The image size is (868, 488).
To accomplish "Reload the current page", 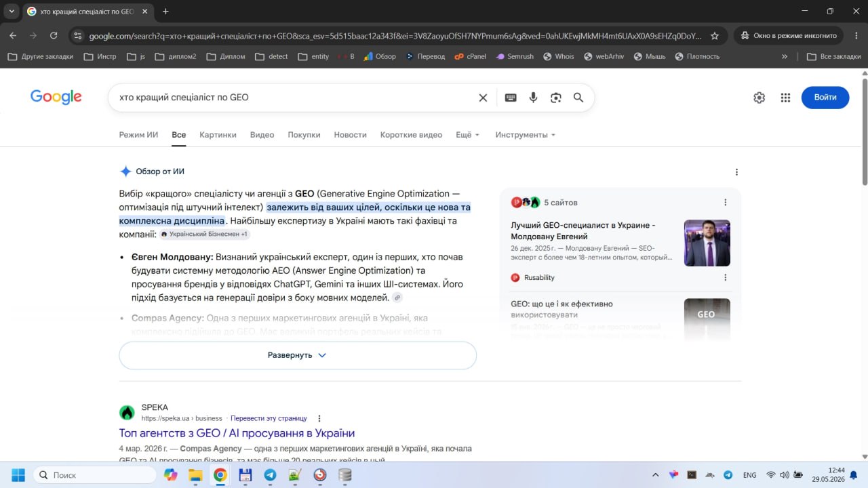I will pos(54,35).
